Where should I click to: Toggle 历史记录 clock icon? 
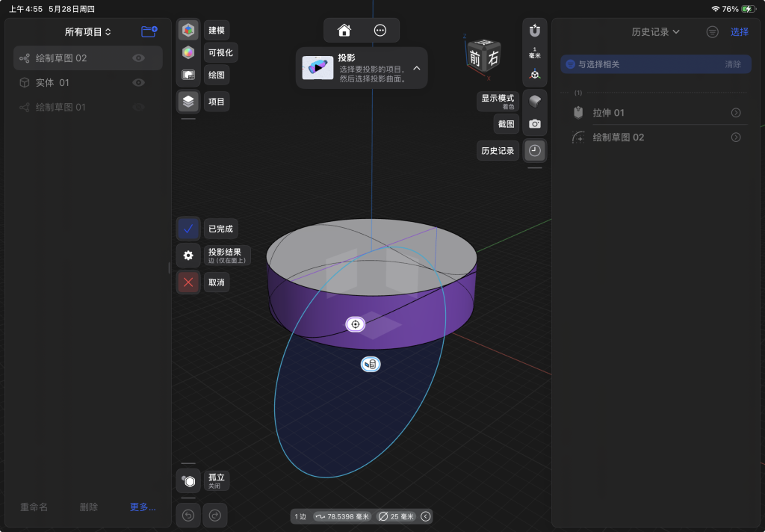[535, 151]
